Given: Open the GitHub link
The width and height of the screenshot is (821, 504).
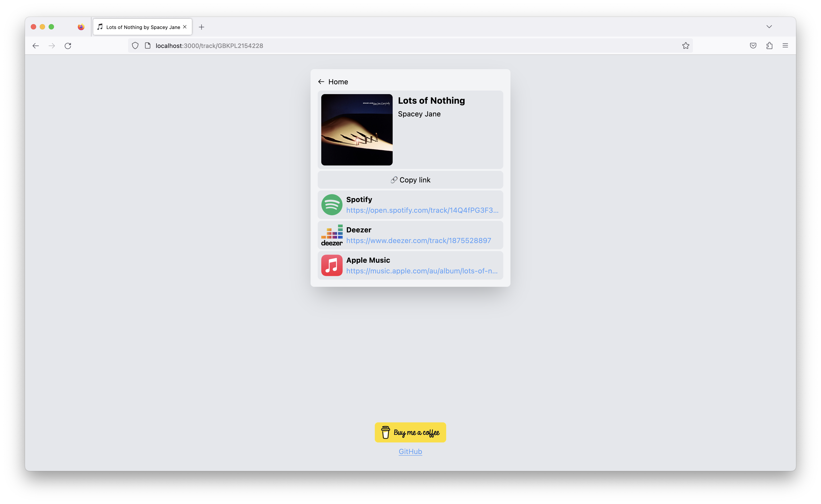Looking at the screenshot, I should 410,451.
